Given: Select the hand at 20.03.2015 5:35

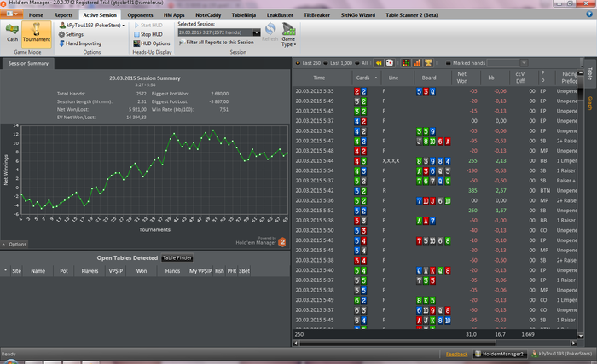Looking at the screenshot, I should (x=436, y=91).
